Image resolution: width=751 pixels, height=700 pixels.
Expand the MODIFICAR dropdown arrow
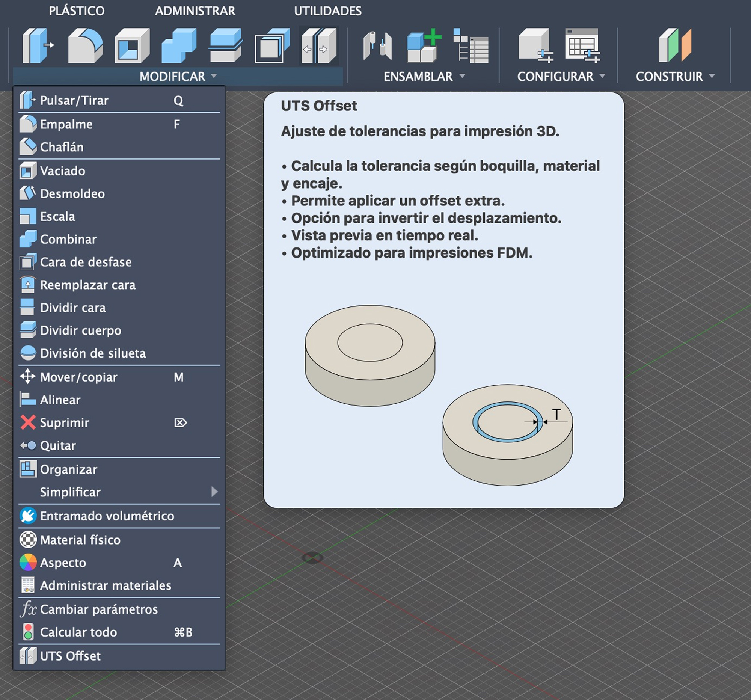click(214, 76)
